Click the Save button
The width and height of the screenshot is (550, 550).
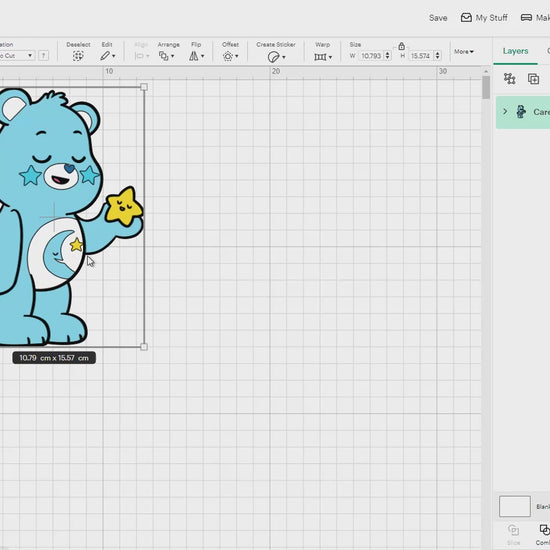[x=438, y=18]
